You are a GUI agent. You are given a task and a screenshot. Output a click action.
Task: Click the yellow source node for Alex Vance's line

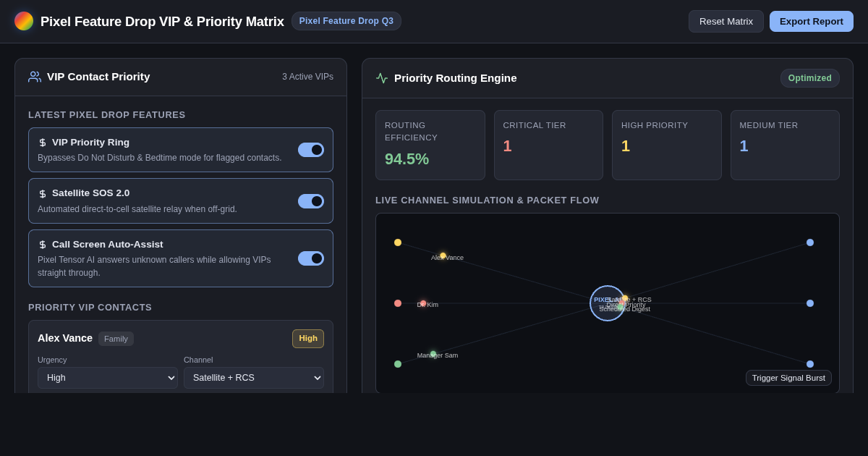coord(398,242)
